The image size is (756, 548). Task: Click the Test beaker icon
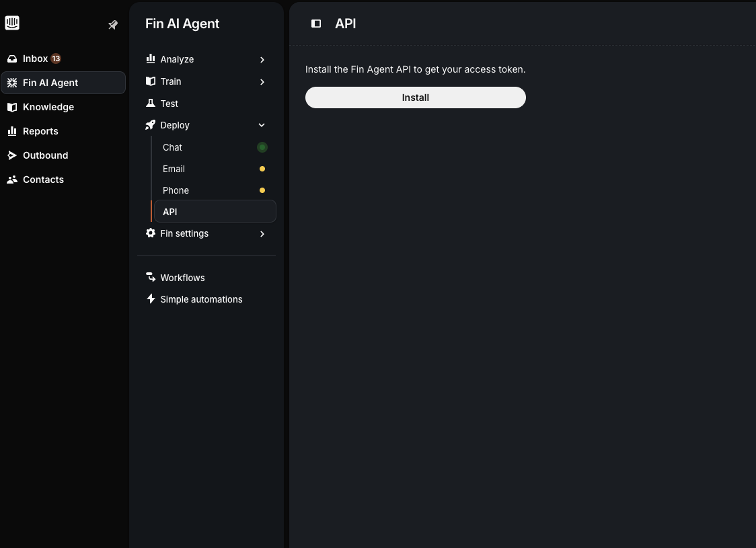(151, 104)
